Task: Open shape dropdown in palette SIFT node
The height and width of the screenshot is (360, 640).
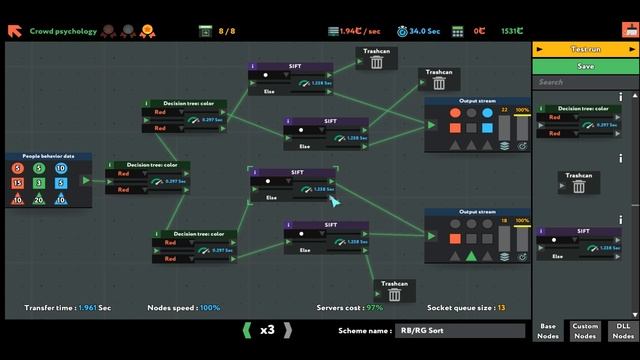Action: click(558, 240)
